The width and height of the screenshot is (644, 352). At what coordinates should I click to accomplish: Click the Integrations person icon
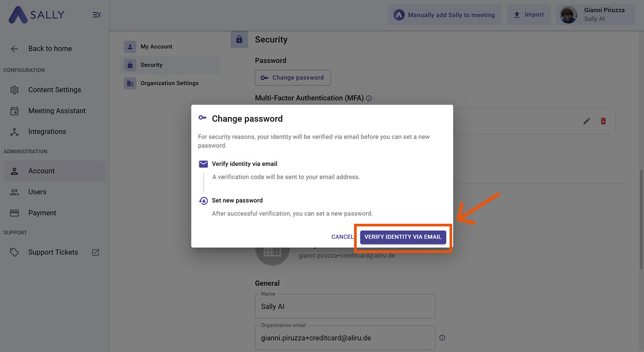(14, 131)
